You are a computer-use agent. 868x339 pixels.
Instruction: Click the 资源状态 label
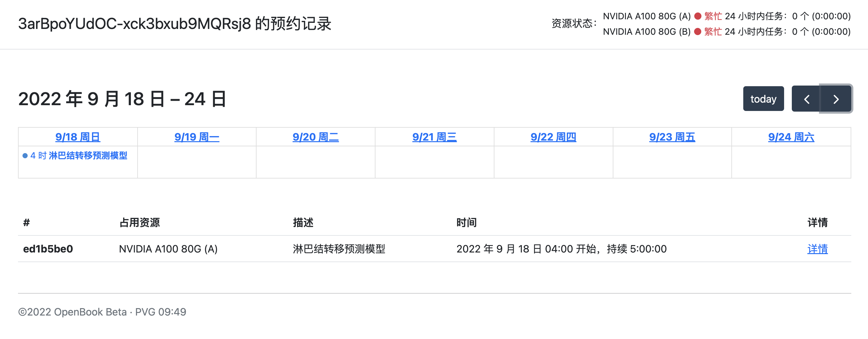tap(574, 23)
